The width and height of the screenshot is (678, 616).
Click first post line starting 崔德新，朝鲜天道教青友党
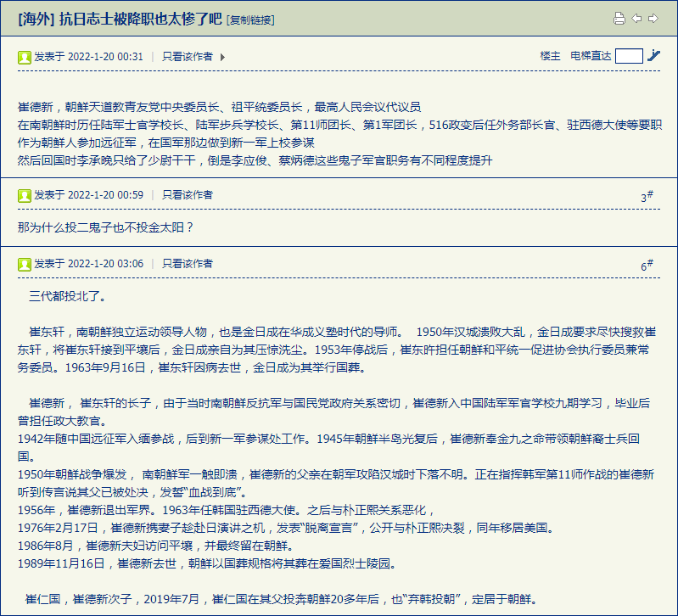219,107
